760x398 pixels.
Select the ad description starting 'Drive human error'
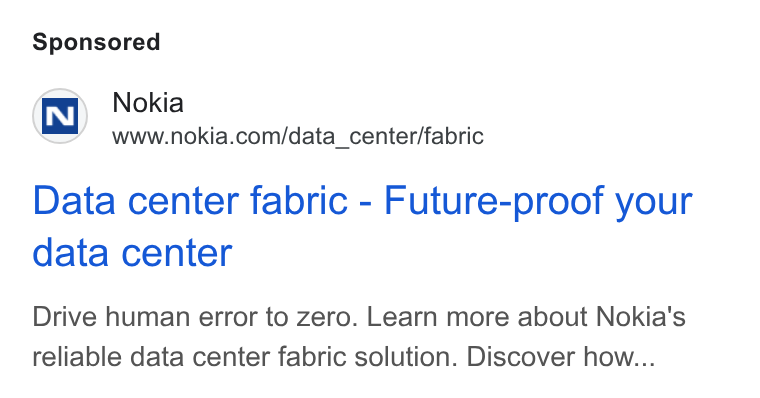[x=359, y=337]
